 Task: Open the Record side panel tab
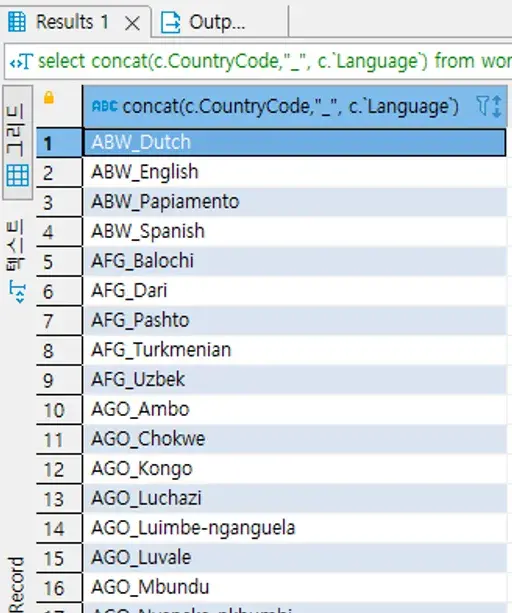pyautogui.click(x=16, y=584)
